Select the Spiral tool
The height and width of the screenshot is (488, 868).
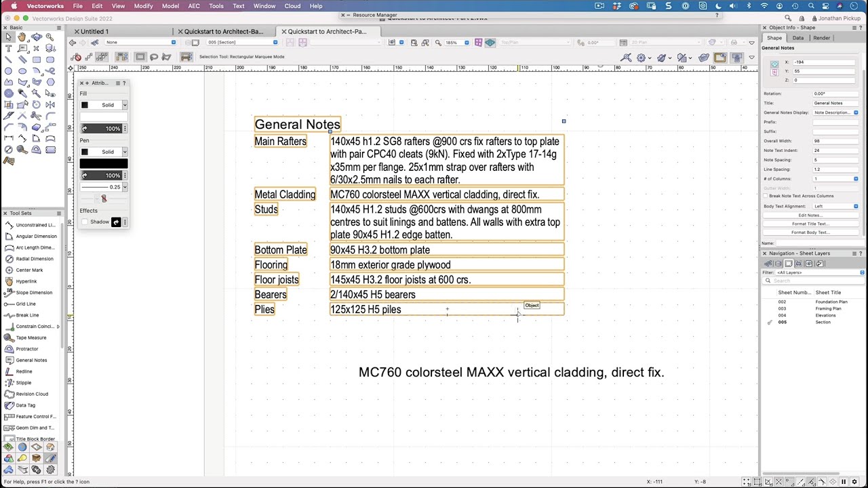pos(8,93)
